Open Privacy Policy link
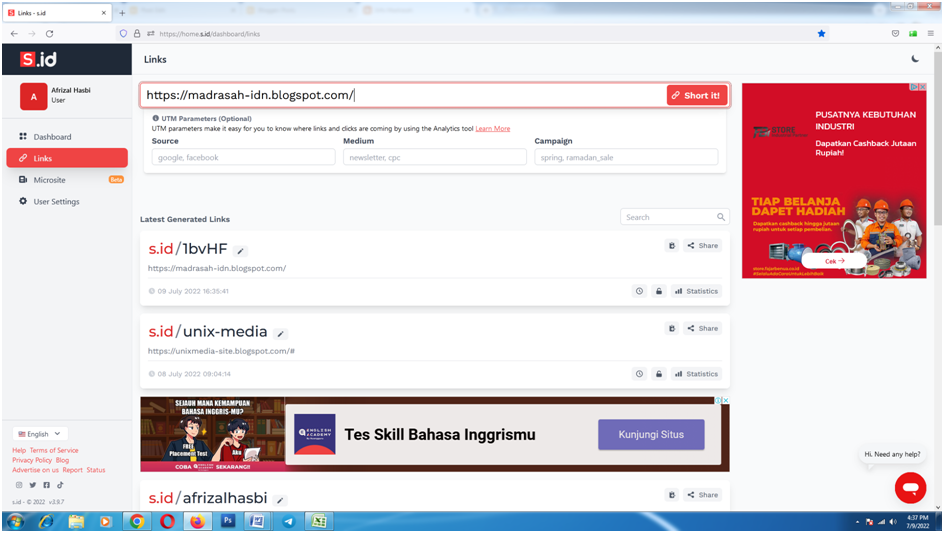 point(32,460)
